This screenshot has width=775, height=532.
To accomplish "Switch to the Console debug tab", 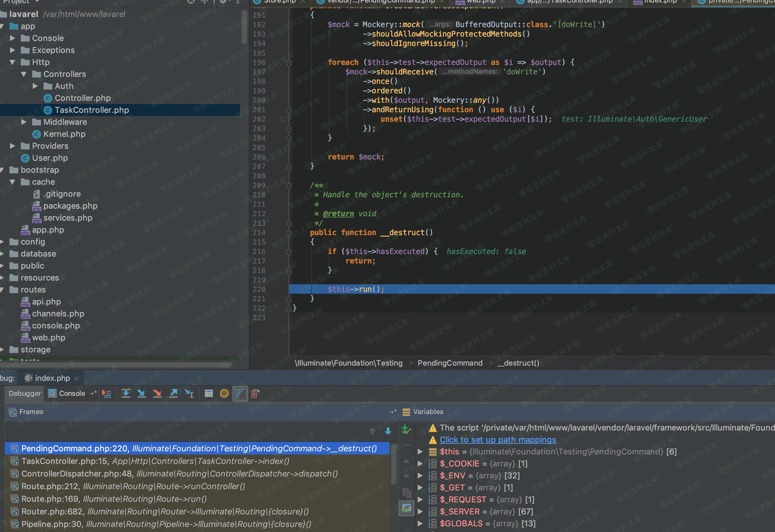I will [72, 394].
